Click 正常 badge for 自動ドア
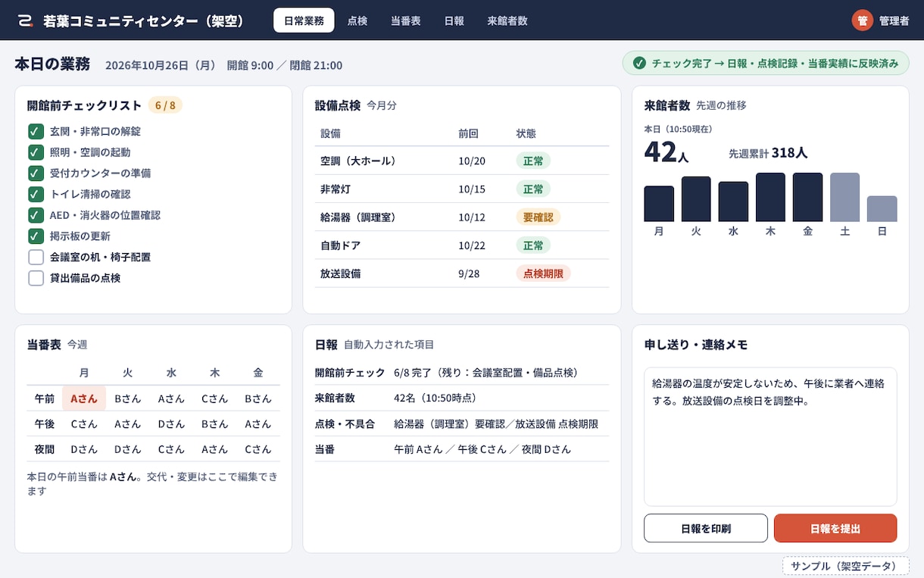Screen dimensions: 924x578 533,245
